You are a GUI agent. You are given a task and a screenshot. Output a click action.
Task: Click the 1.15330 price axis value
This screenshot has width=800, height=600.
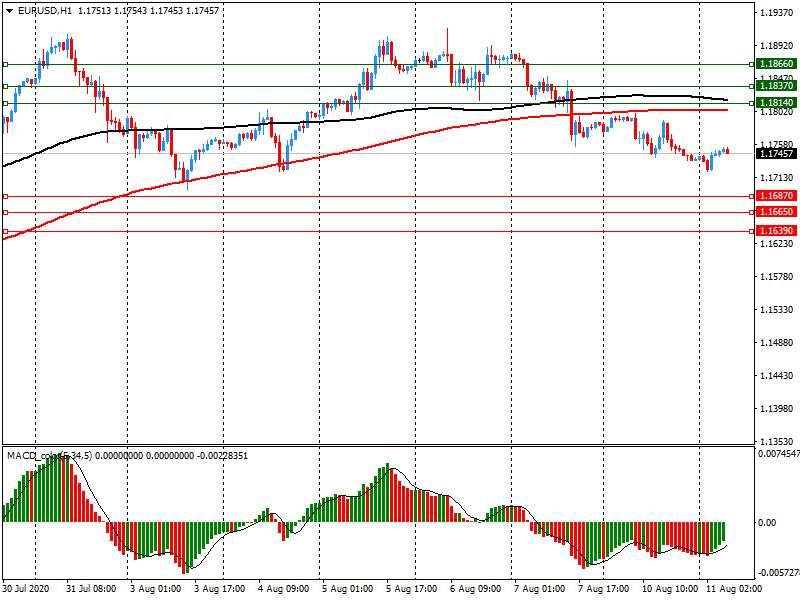pos(777,310)
